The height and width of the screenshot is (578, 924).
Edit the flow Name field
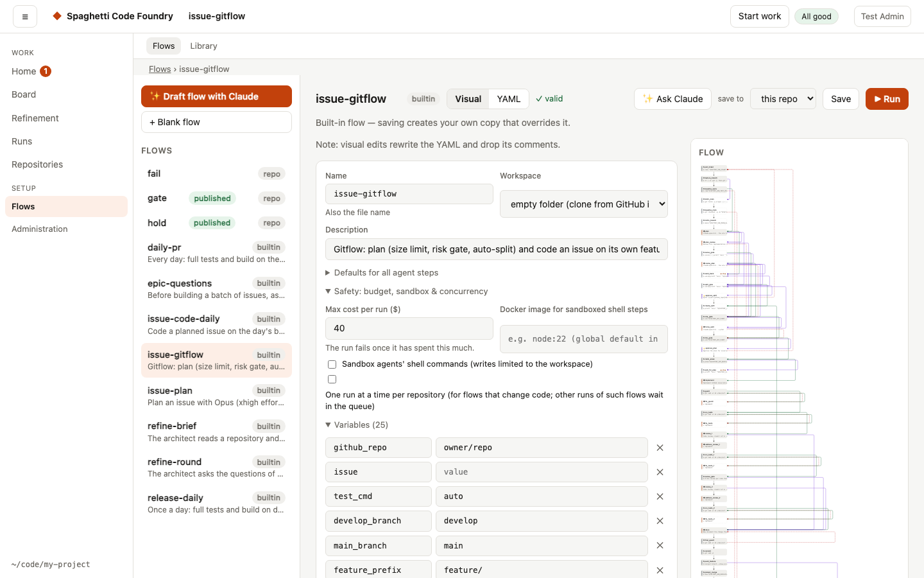409,194
